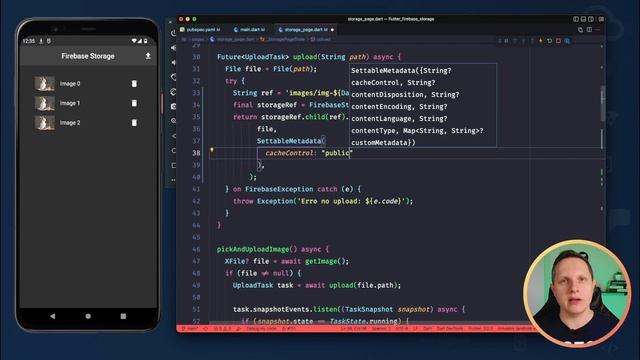Viewport: 640px width, 360px height.
Task: Click the activity bar icon beside line 33
Action: 173,92
